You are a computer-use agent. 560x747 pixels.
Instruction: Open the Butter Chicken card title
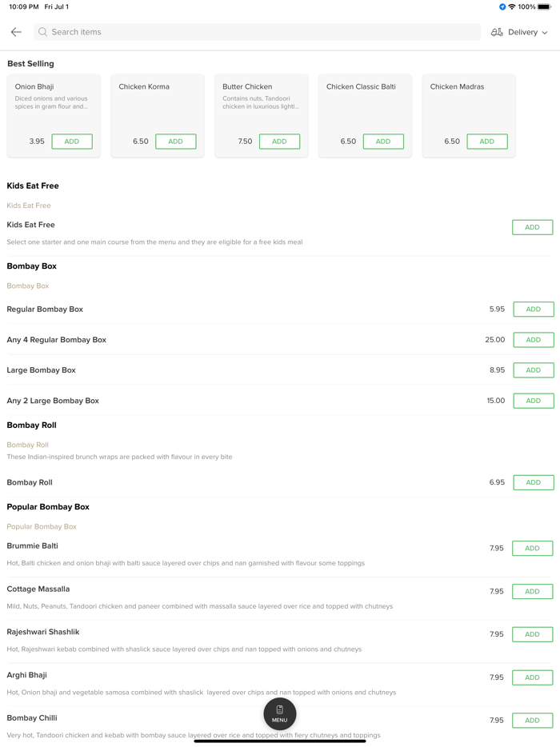[x=247, y=86]
